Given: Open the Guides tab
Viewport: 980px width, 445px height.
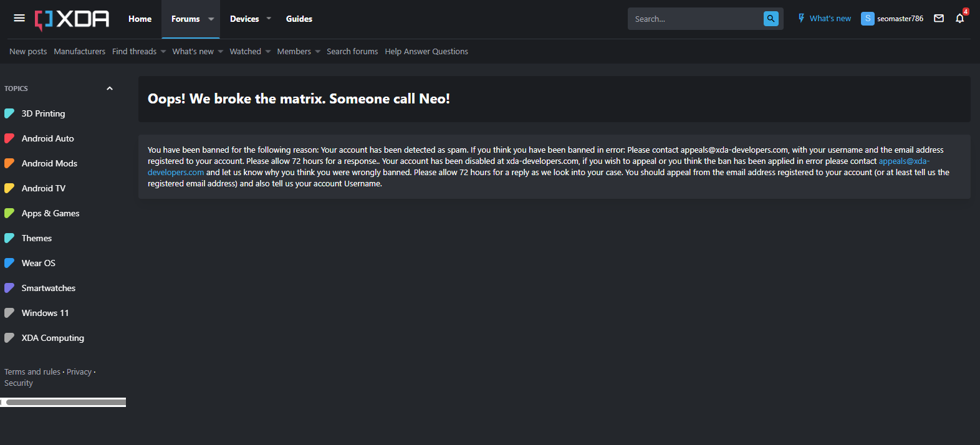Looking at the screenshot, I should (x=299, y=19).
